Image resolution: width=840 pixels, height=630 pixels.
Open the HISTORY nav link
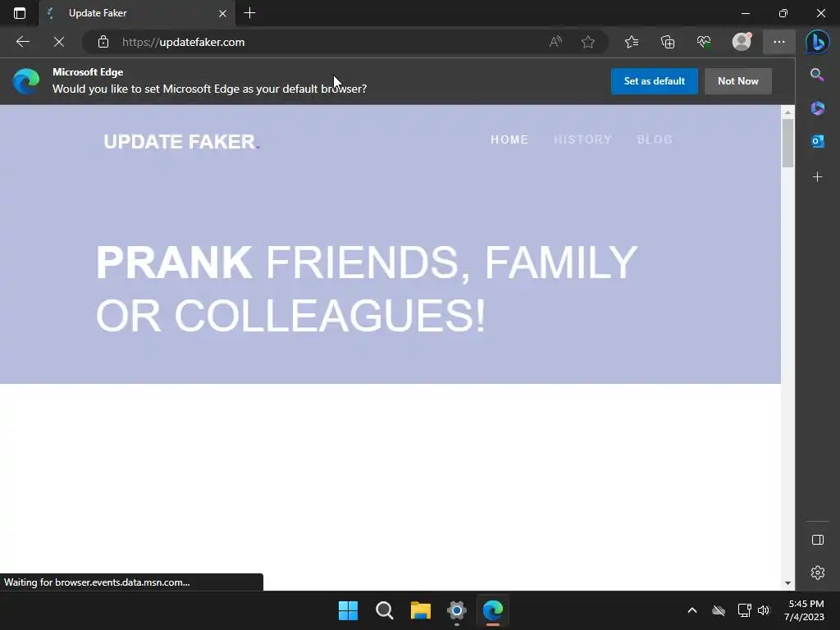click(582, 139)
